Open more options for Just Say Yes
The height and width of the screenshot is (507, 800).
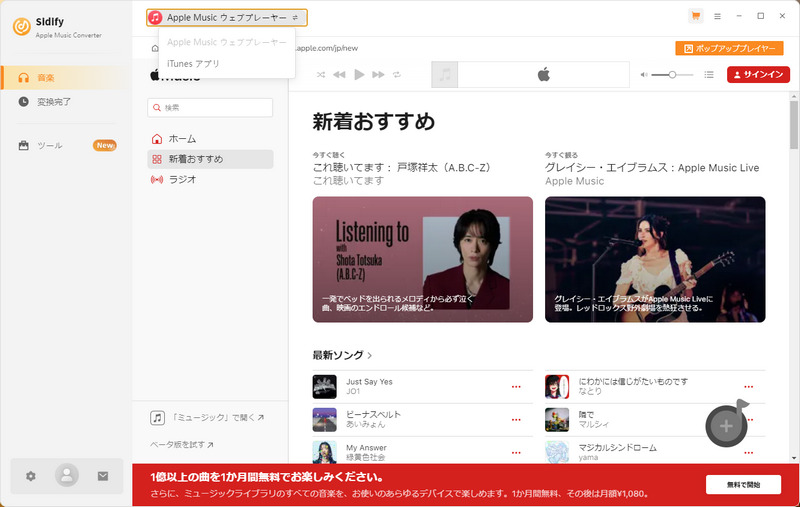click(516, 387)
